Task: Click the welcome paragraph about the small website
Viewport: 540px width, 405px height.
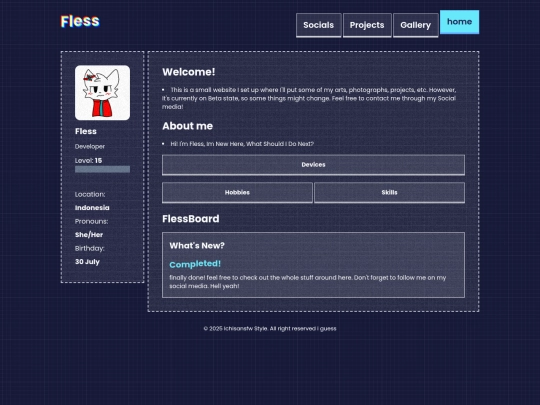Action: tap(309, 98)
